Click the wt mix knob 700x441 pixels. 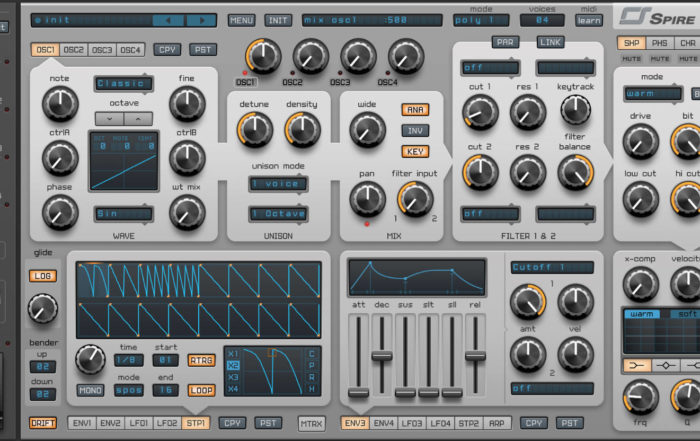pos(187,212)
